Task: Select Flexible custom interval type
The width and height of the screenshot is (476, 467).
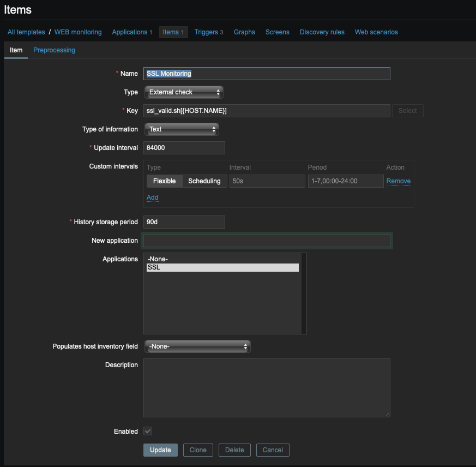Action: 164,181
